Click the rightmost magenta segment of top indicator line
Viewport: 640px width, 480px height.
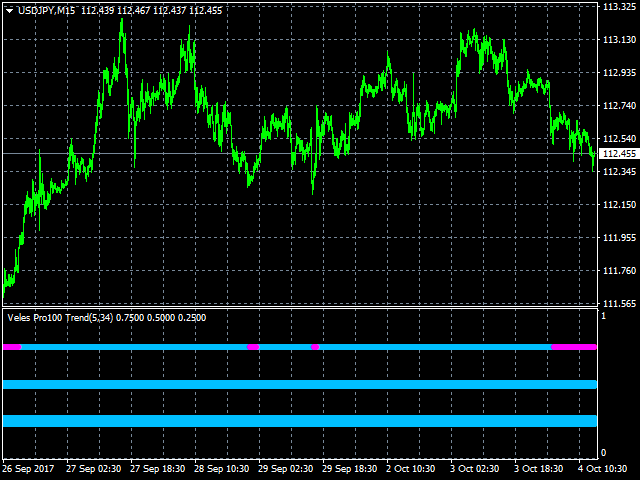pyautogui.click(x=573, y=347)
